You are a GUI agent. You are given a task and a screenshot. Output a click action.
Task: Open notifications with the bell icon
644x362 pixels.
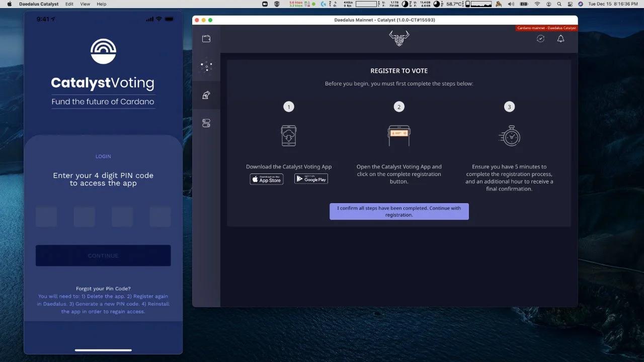[x=560, y=39]
